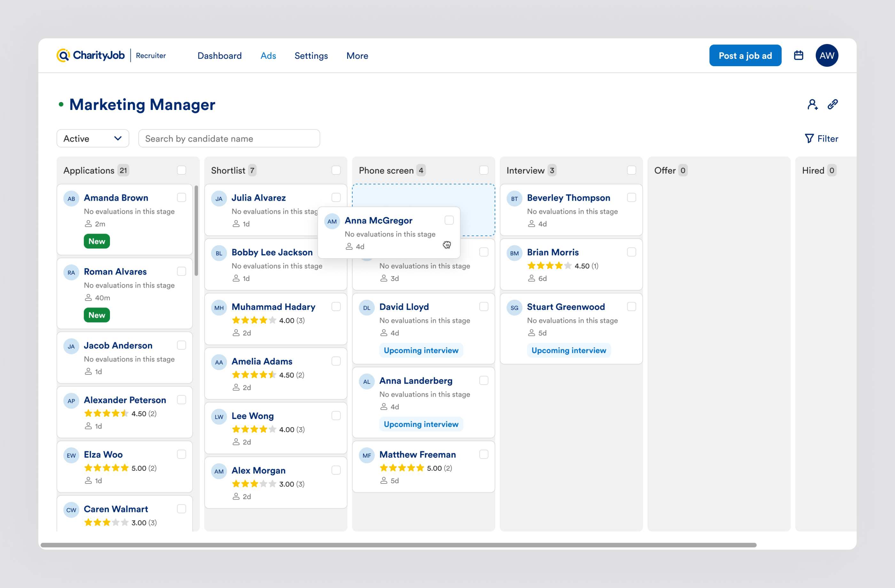Click the CharityJob logo
The width and height of the screenshot is (895, 588).
tap(91, 56)
